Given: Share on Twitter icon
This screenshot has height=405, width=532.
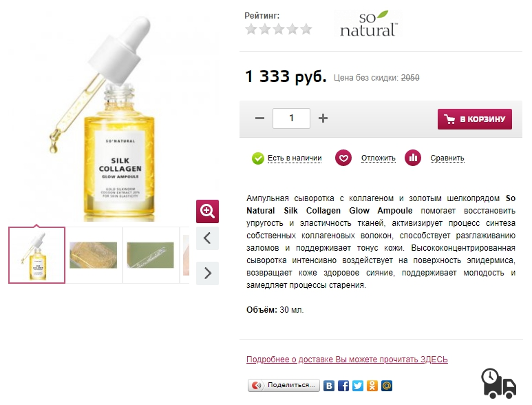Looking at the screenshot, I should (x=358, y=386).
